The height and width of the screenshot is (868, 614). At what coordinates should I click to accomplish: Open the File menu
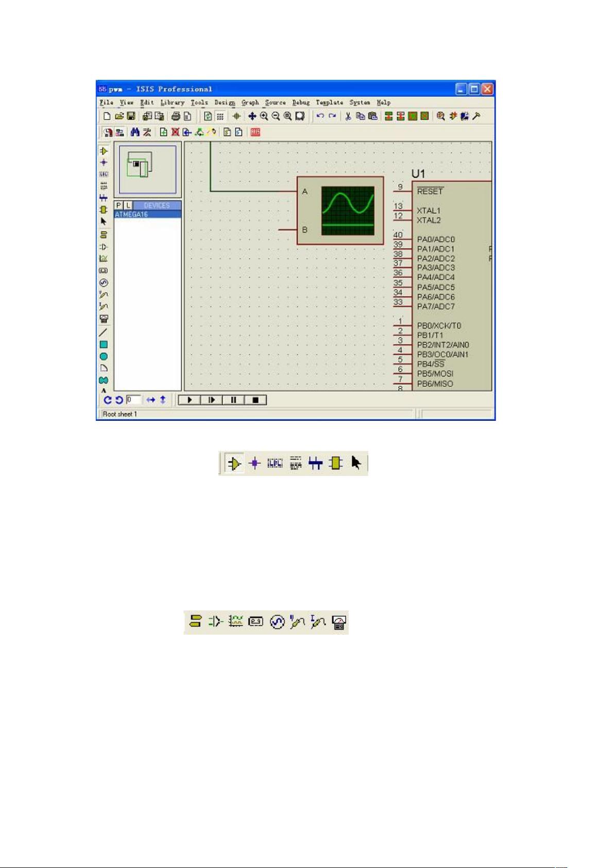107,103
